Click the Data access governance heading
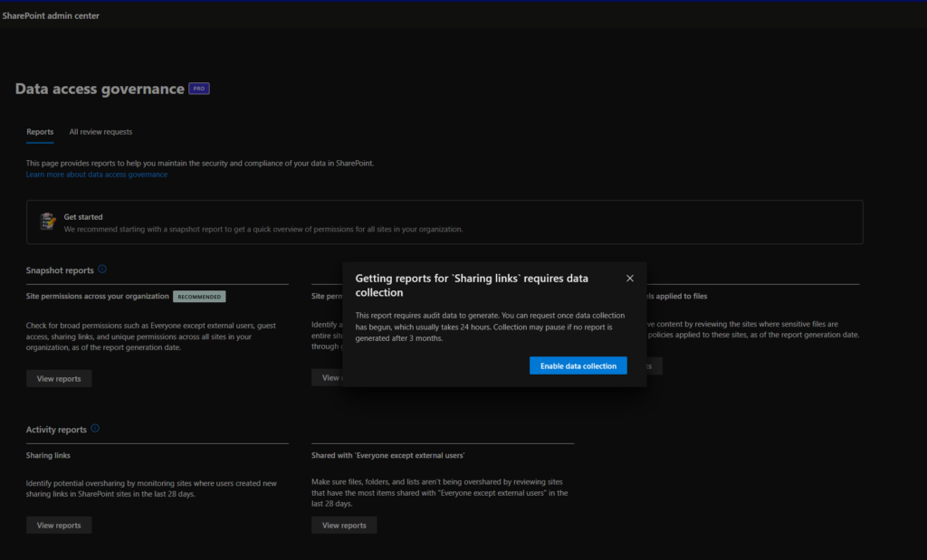Image resolution: width=927 pixels, height=560 pixels. [100, 89]
